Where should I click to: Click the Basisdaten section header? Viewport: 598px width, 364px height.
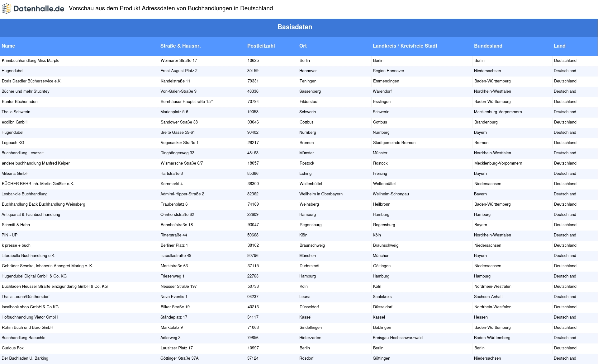[x=295, y=27]
